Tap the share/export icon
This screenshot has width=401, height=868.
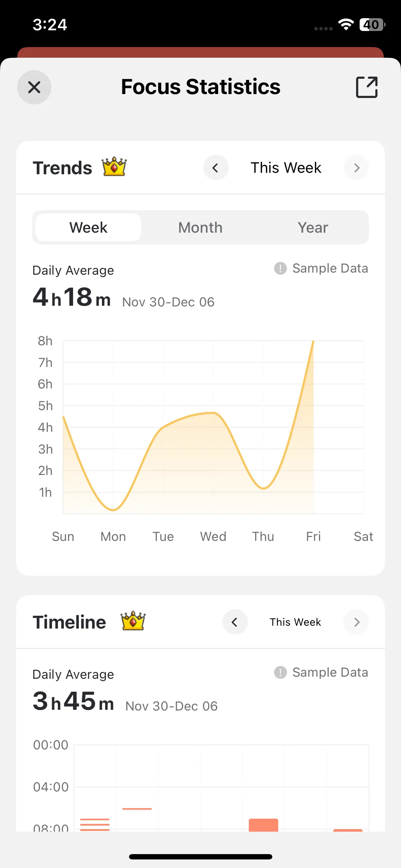click(367, 87)
